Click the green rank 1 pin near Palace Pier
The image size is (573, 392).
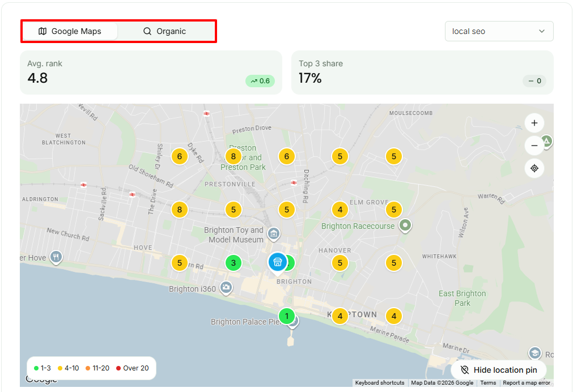click(287, 316)
